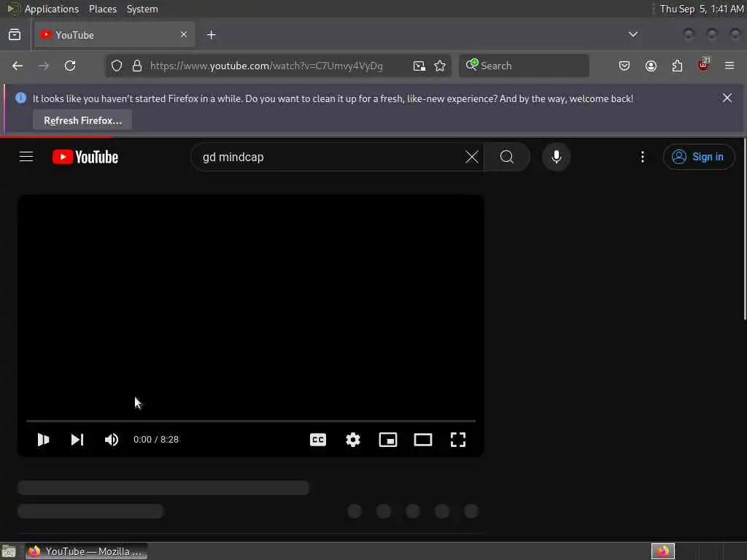
Task: Click YouTube — Mozilla taskbar window button
Action: [x=87, y=551]
